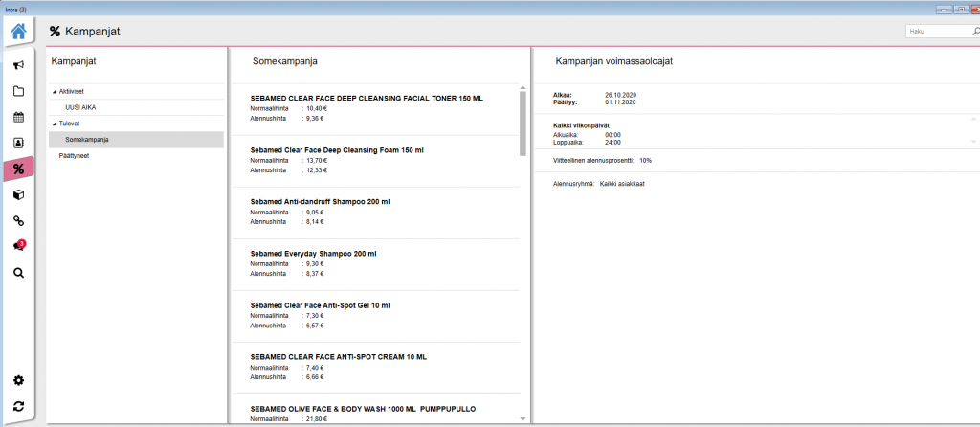980x427 pixels.
Task: Open the calendar icon in sidebar
Action: (x=19, y=117)
